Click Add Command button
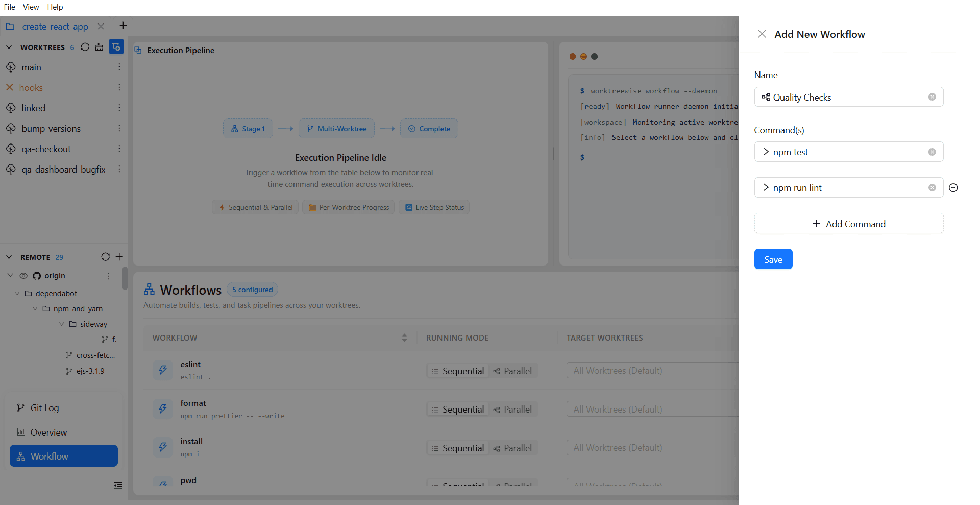 (849, 224)
